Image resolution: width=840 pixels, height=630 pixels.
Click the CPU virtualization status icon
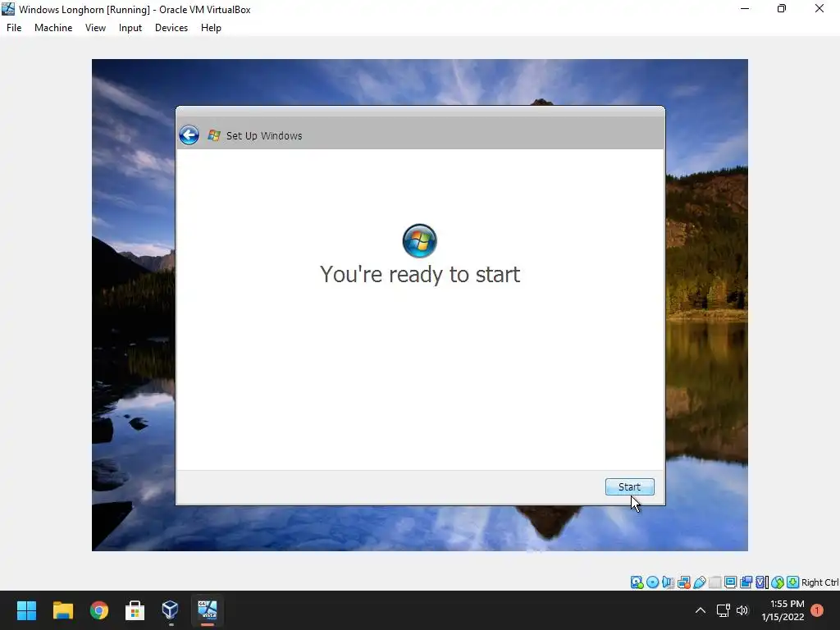[x=762, y=582]
